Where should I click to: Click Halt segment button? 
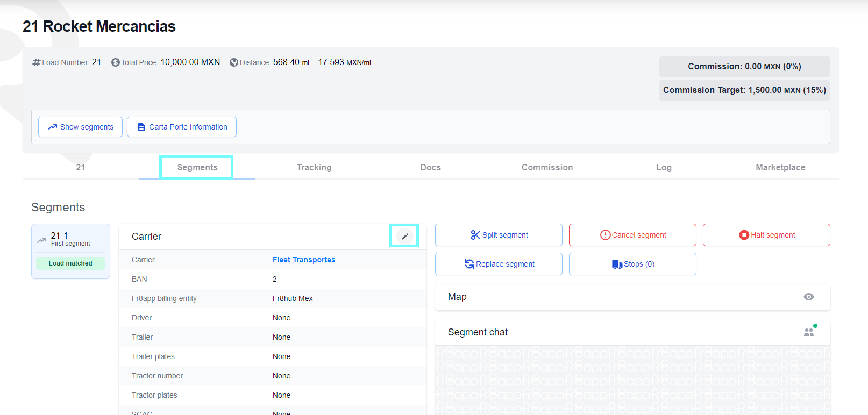point(766,235)
